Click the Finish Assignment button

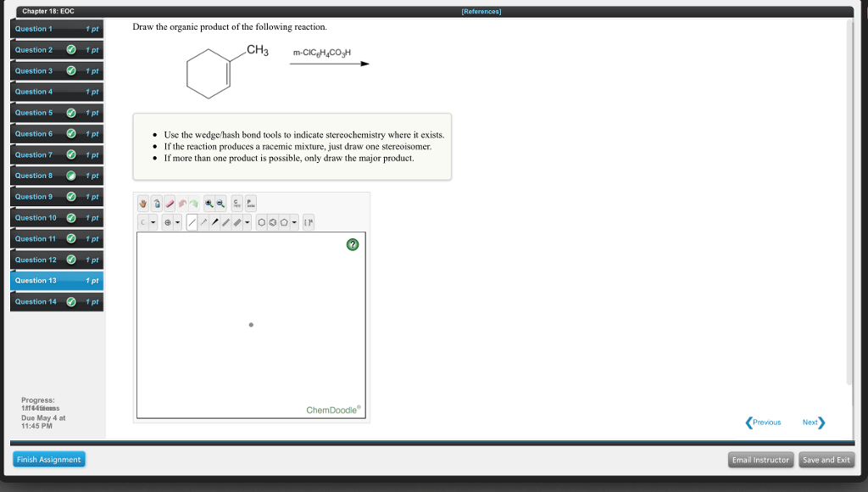[x=48, y=459]
